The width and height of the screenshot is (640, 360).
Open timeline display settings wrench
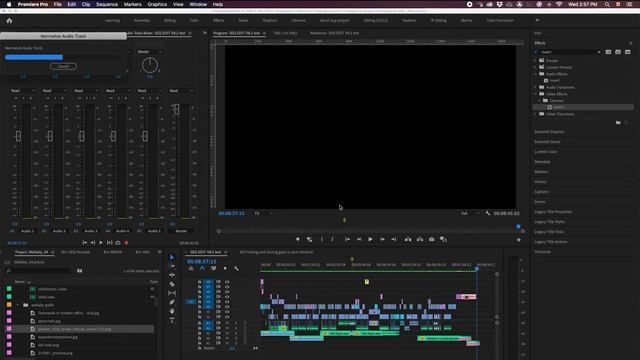(x=236, y=268)
